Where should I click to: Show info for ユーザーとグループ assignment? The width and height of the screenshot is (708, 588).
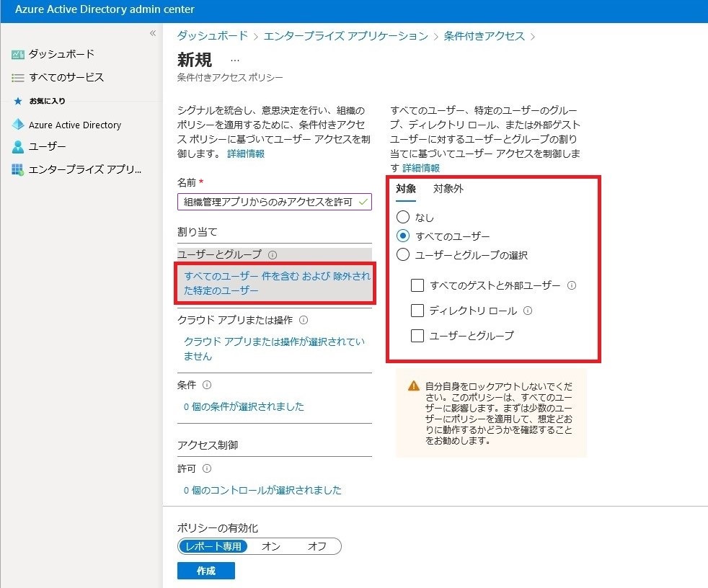click(x=273, y=255)
